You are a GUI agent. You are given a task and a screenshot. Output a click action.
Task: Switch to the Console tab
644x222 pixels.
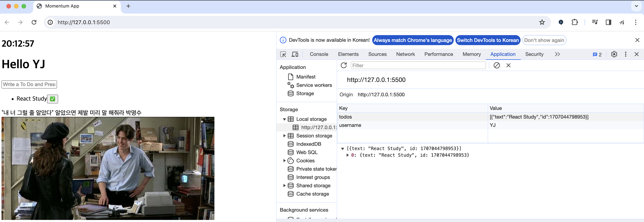(x=319, y=54)
